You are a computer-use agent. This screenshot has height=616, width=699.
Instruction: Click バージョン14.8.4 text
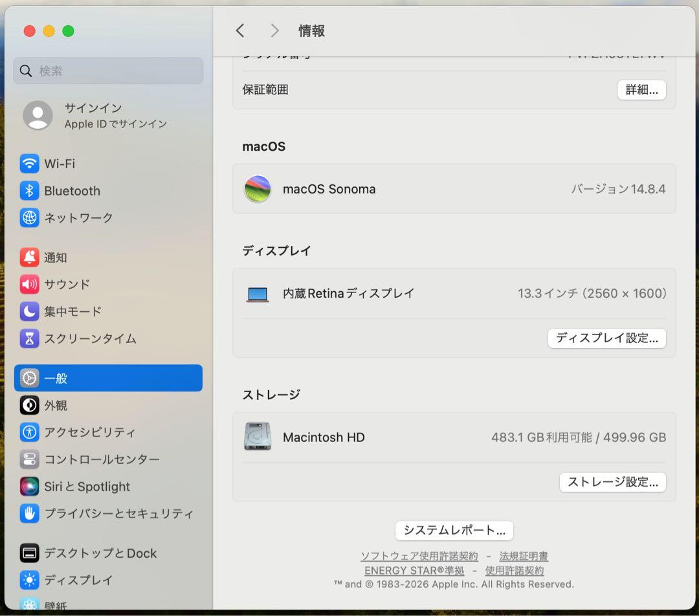coord(618,189)
